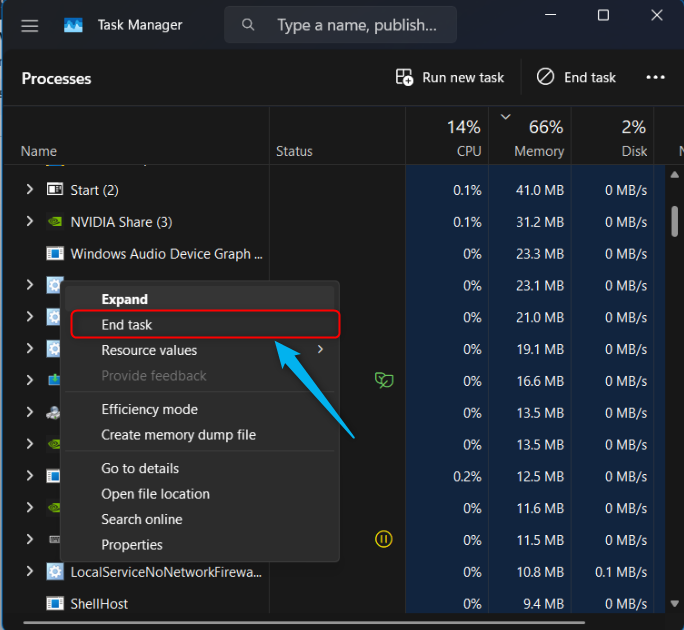Expand the process row with 16.6 MB
This screenshot has height=630, width=684.
click(x=29, y=380)
